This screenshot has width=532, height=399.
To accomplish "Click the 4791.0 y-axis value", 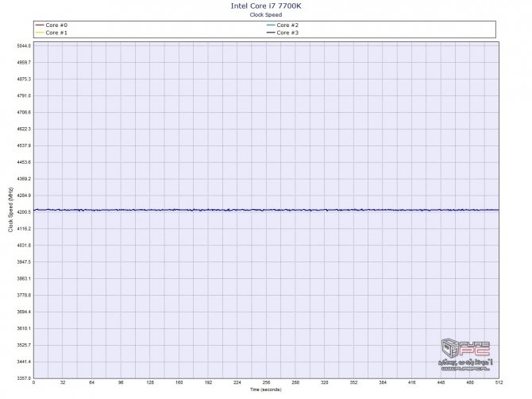I will 24,95.
